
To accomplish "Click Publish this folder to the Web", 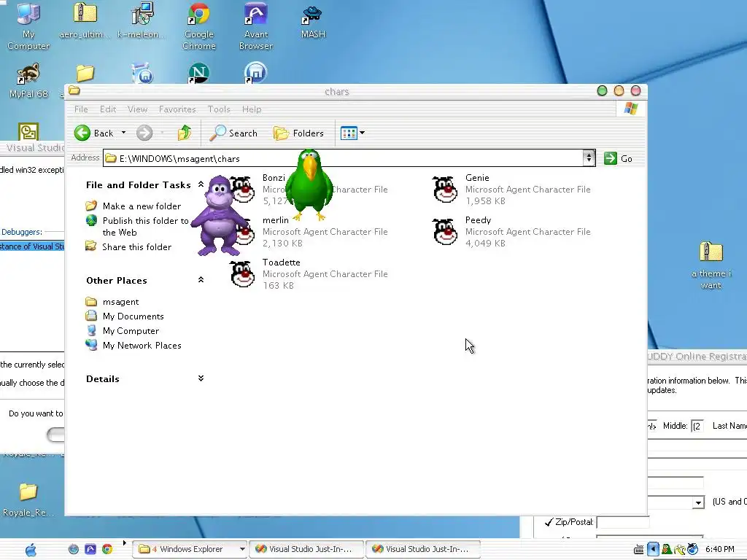I will pos(145,226).
